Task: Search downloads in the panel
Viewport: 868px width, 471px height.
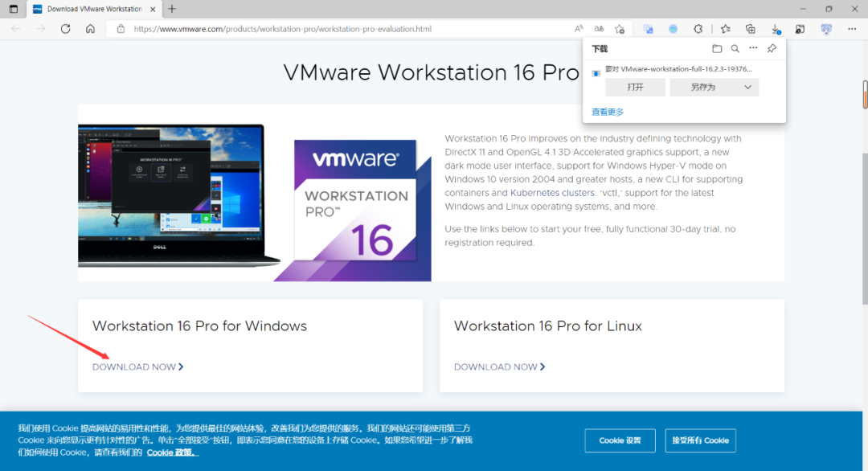Action: pos(735,49)
